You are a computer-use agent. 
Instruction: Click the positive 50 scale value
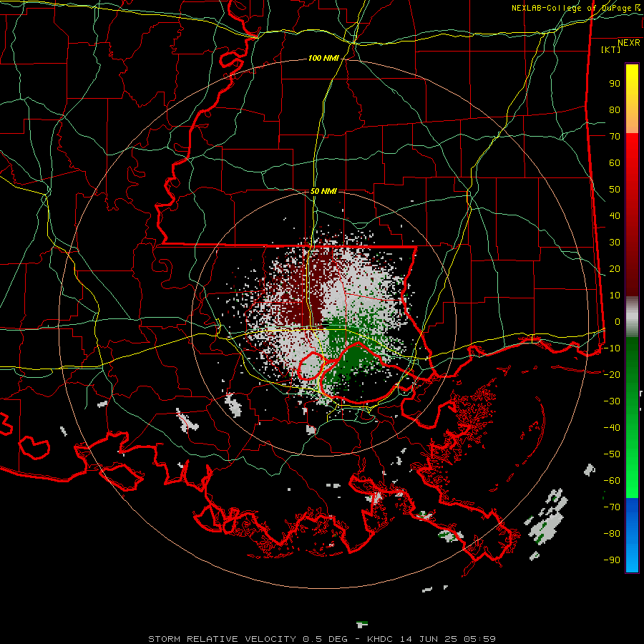tap(615, 190)
